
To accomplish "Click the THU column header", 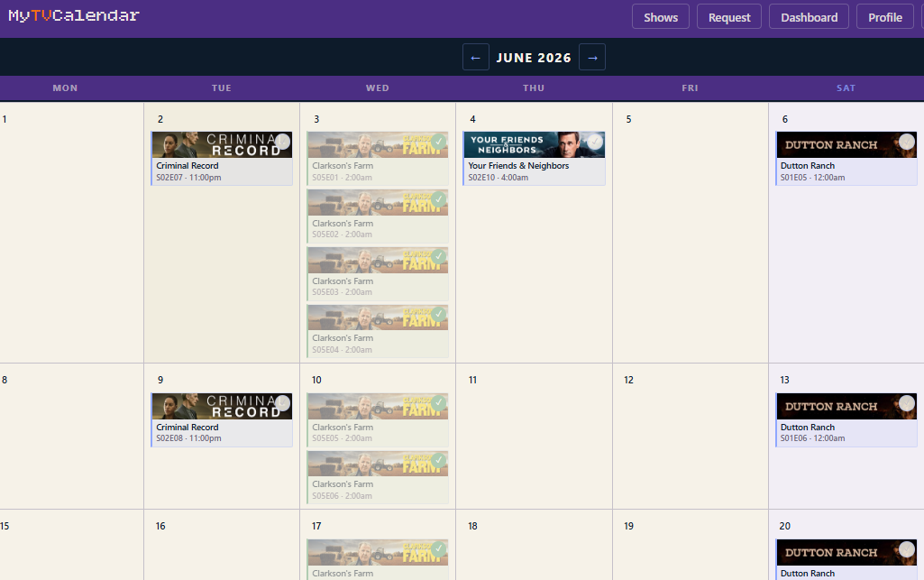I will pos(534,87).
